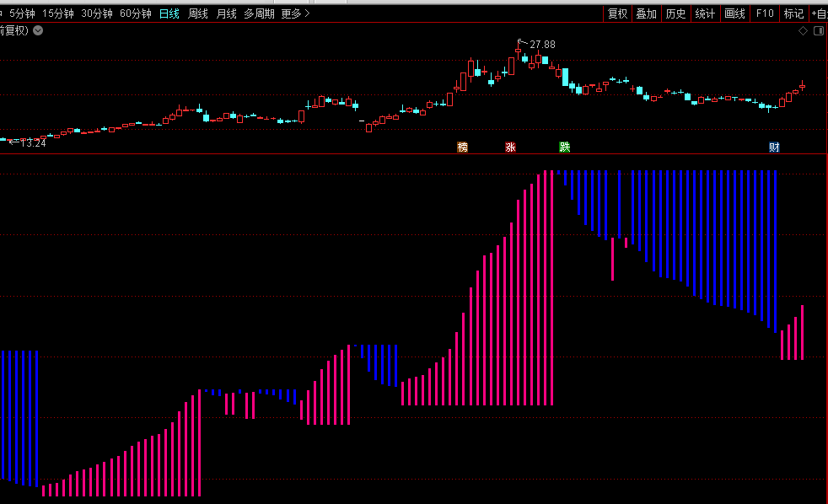Open the F10 company info
Screen dimensions: 828x504
point(765,13)
